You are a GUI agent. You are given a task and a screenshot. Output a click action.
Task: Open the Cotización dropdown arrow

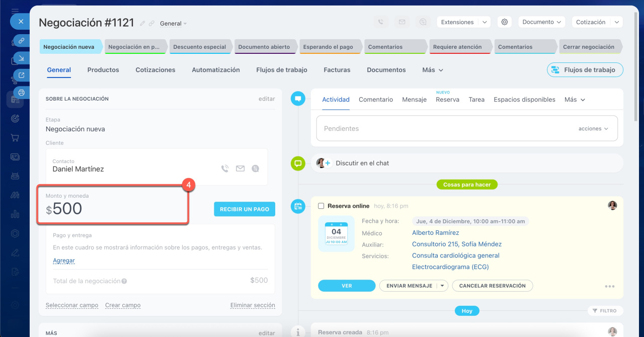coord(617,22)
